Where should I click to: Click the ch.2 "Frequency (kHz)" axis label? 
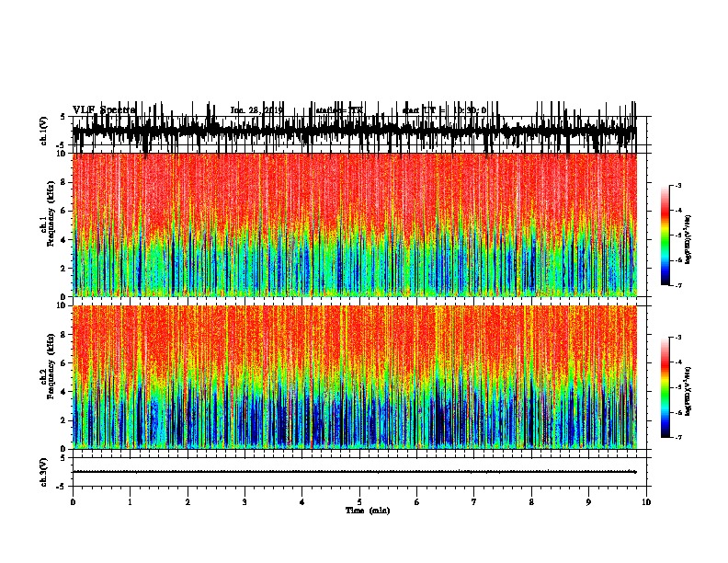51,366
